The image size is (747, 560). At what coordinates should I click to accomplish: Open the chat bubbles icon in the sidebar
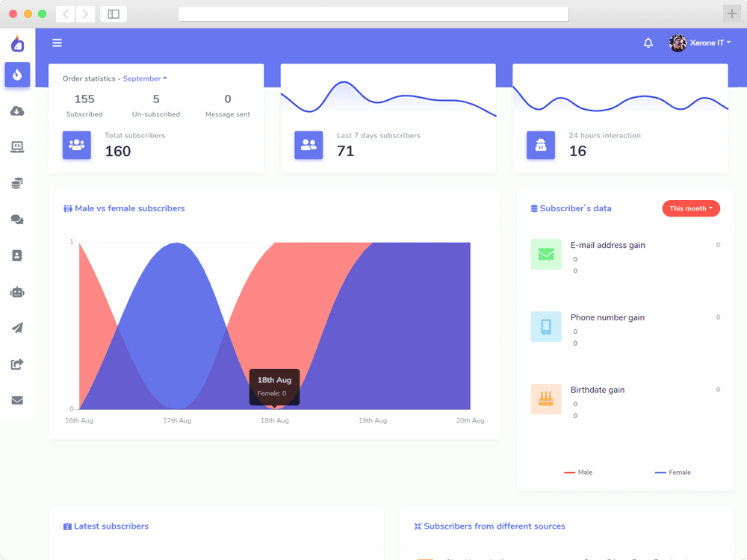pyautogui.click(x=18, y=220)
